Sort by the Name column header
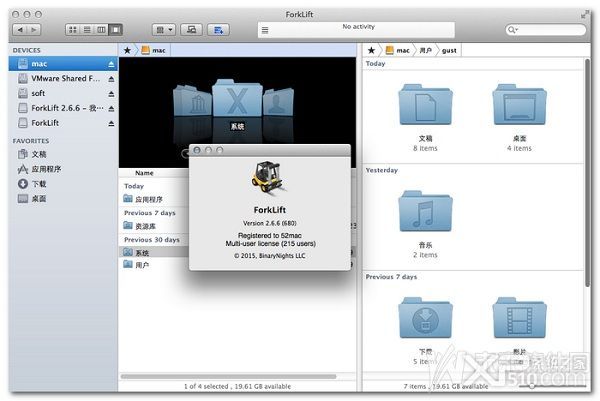Screen dimensions: 600x401 (x=144, y=173)
